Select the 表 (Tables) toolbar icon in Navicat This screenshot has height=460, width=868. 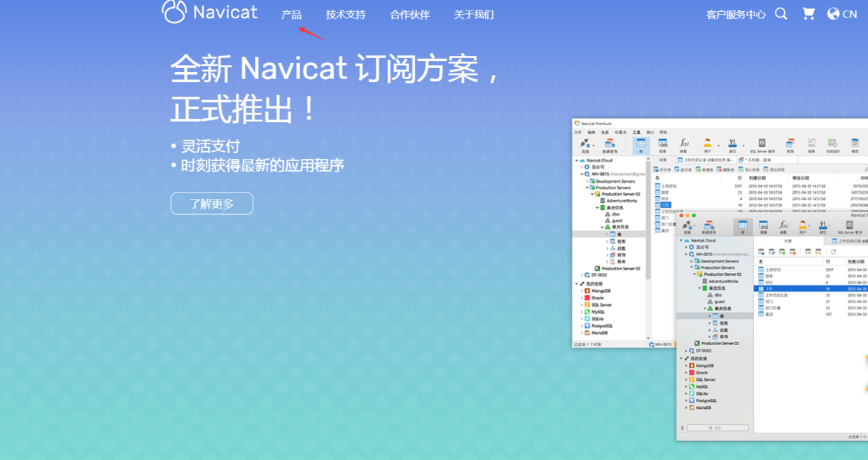pos(641,144)
